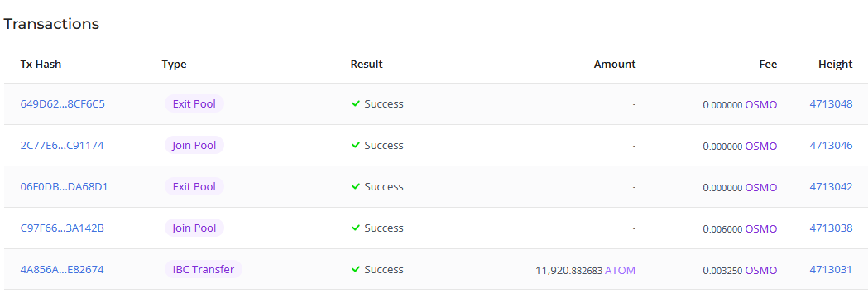Open transaction hash C97F66...3A142B

[62, 228]
